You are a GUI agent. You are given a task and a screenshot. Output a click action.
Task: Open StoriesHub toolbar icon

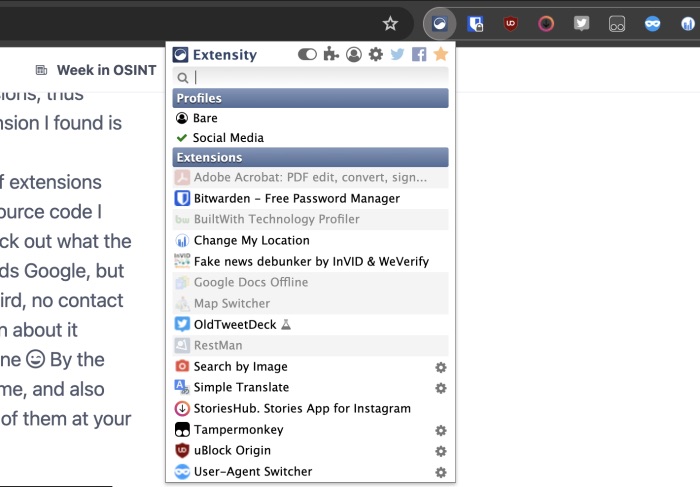pyautogui.click(x=546, y=24)
